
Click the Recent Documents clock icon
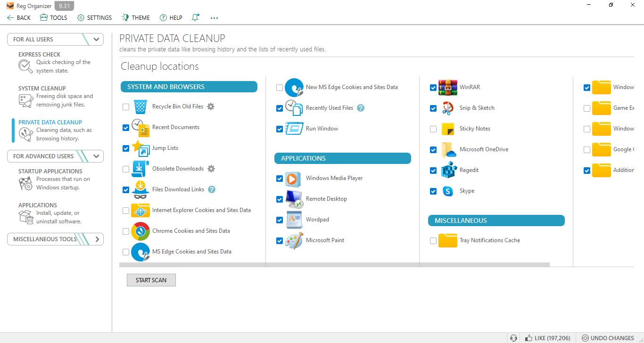[x=140, y=127]
